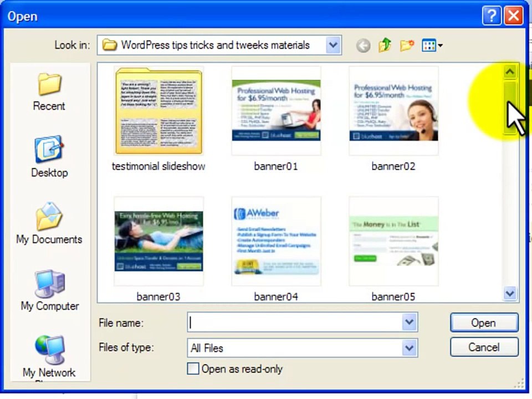Select the banner02 image thumbnail
This screenshot has height=399, width=532.
(393, 111)
